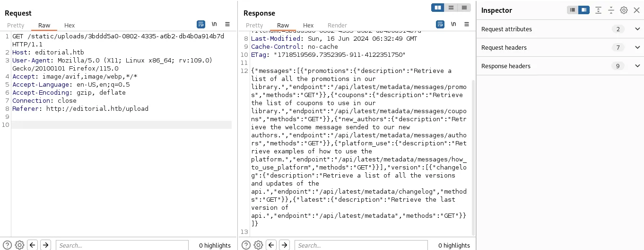Image resolution: width=644 pixels, height=250 pixels.
Task: Click the Response panel vertical scrollbar
Action: pos(473,158)
